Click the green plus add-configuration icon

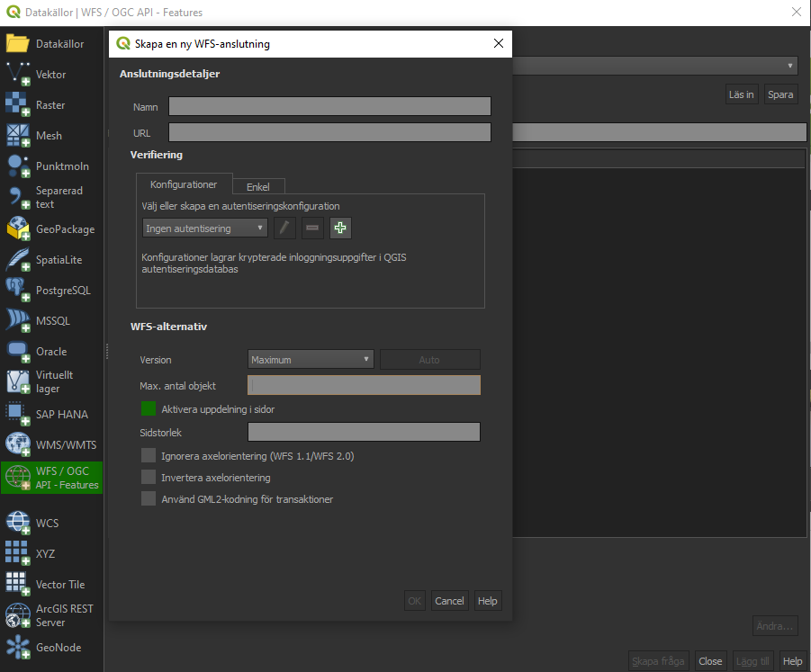pos(340,228)
